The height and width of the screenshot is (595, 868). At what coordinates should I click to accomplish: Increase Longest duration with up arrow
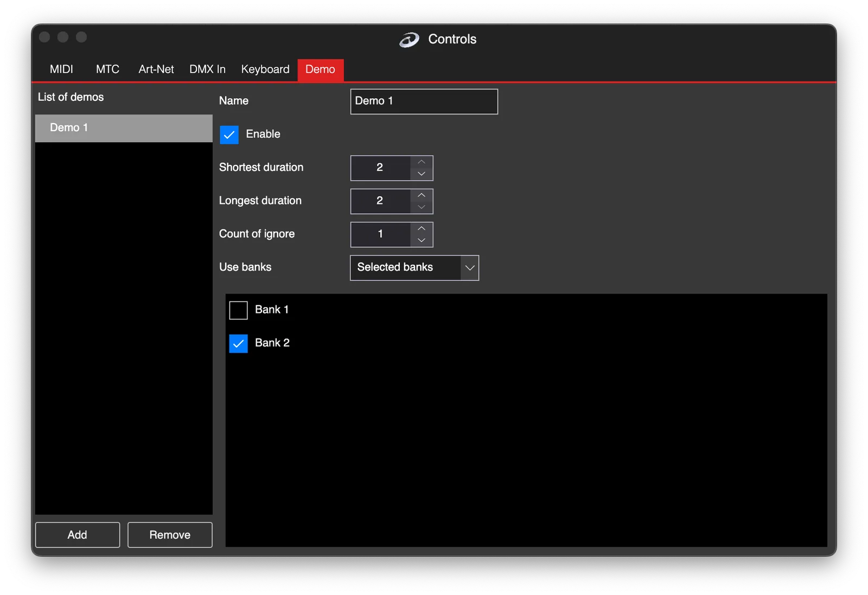tap(422, 195)
